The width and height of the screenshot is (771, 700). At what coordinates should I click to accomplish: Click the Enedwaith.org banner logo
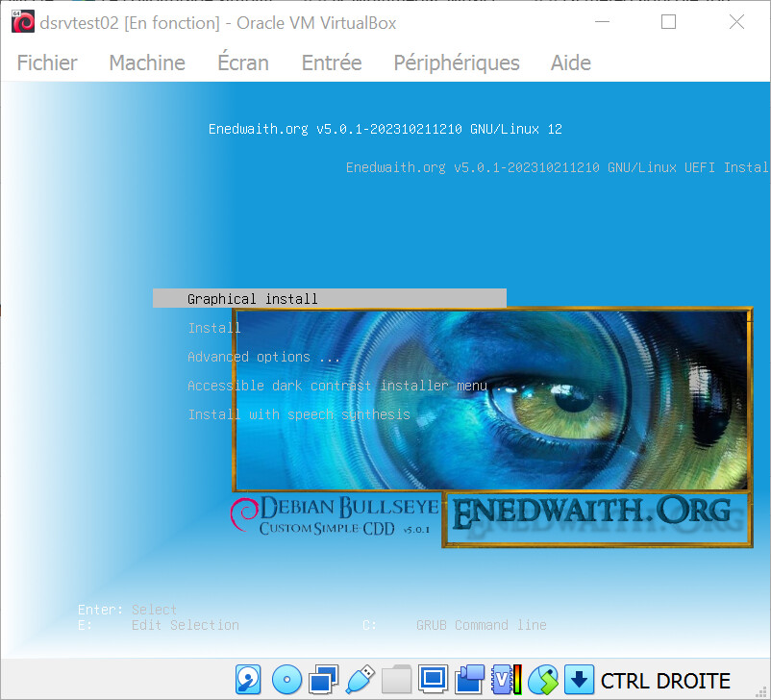click(597, 518)
